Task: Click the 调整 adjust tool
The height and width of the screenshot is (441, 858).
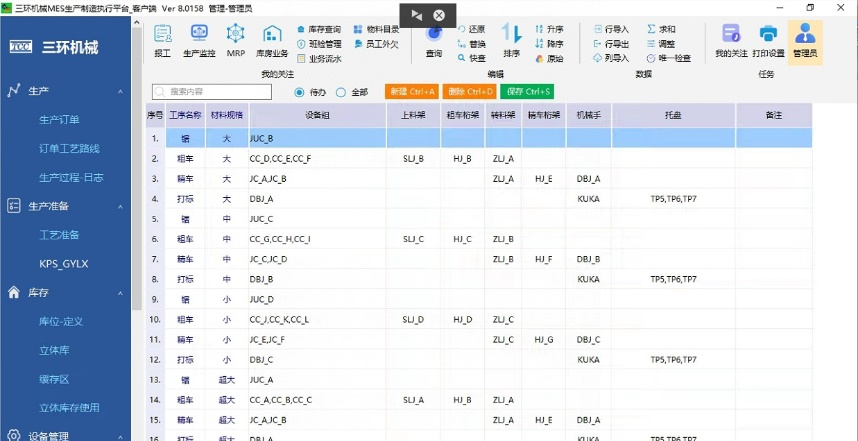Action: click(661, 44)
